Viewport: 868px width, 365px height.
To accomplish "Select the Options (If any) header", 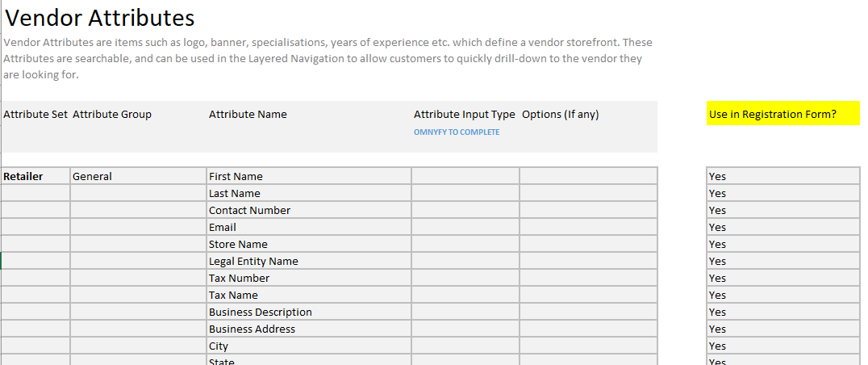I will pos(561,115).
